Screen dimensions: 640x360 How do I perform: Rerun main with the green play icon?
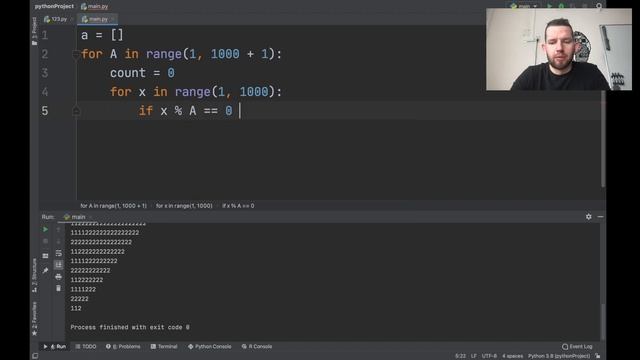45,230
